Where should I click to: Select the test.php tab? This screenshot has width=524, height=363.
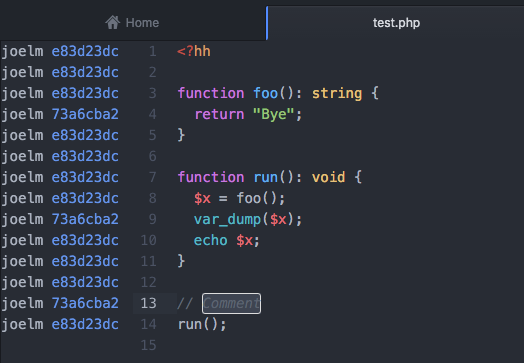[396, 23]
